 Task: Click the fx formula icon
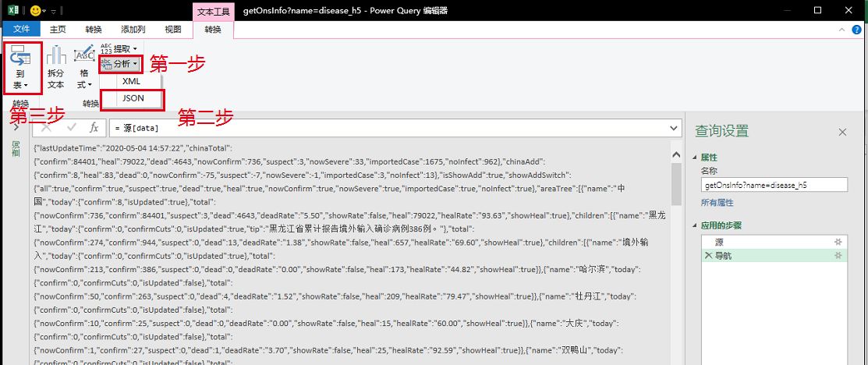[94, 128]
